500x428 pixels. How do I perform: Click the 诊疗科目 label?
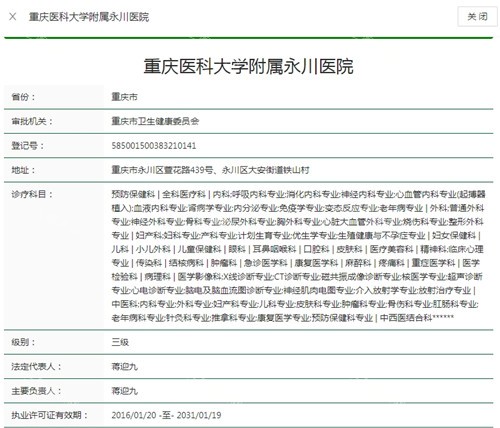click(x=32, y=194)
